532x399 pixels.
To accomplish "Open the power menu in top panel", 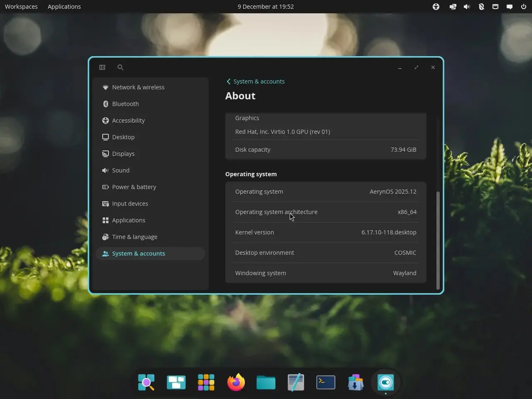I will tap(524, 7).
